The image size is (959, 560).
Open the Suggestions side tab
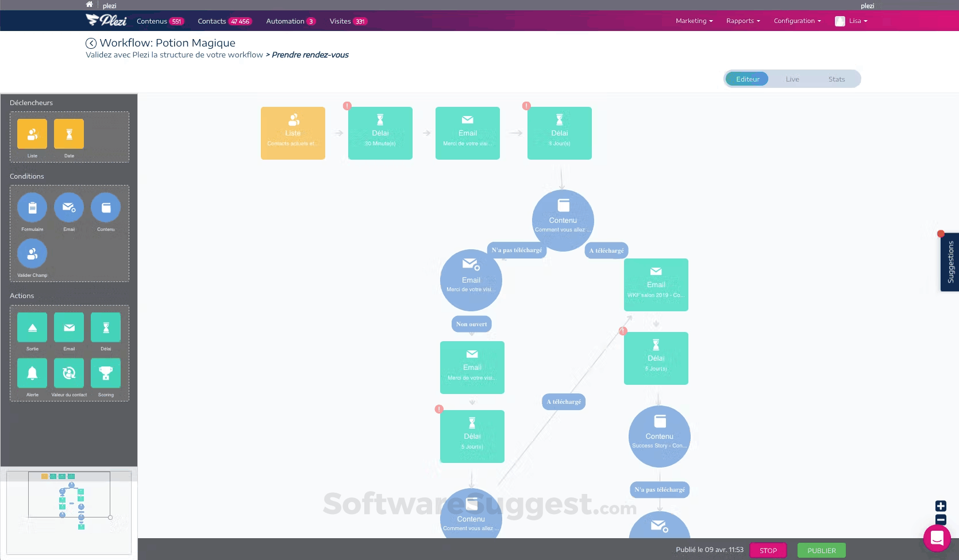(950, 262)
